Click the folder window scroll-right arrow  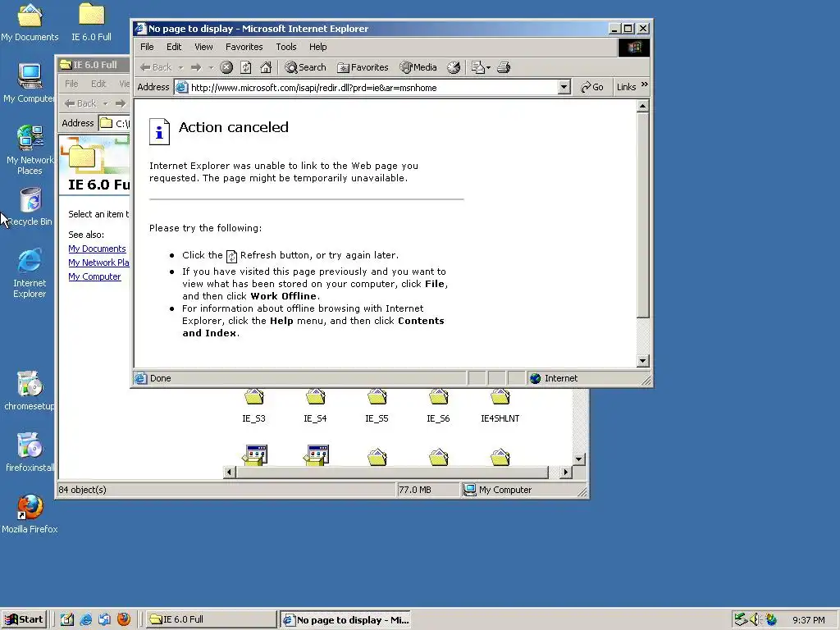click(x=566, y=472)
